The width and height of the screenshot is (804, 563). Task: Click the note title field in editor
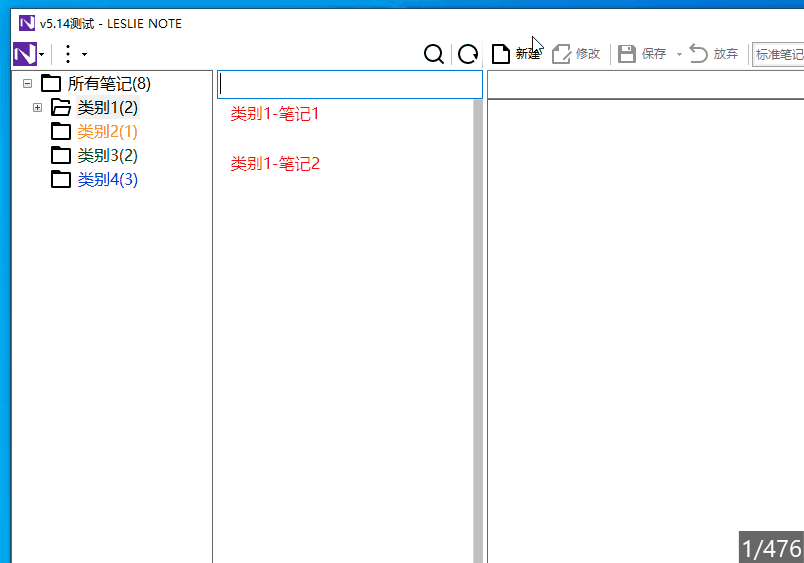pos(646,85)
